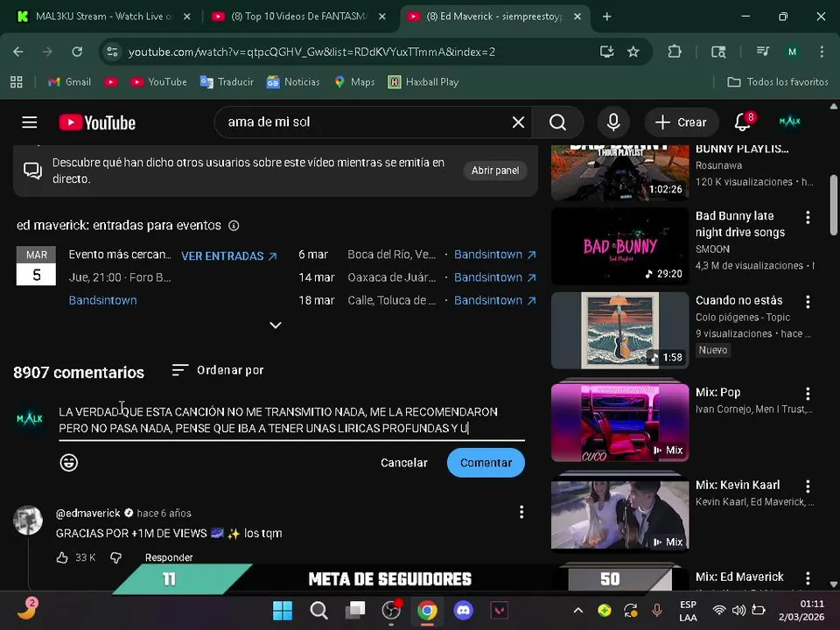Screen dimensions: 840x630
Task: Open emoji picker in comment box
Action: coord(68,462)
